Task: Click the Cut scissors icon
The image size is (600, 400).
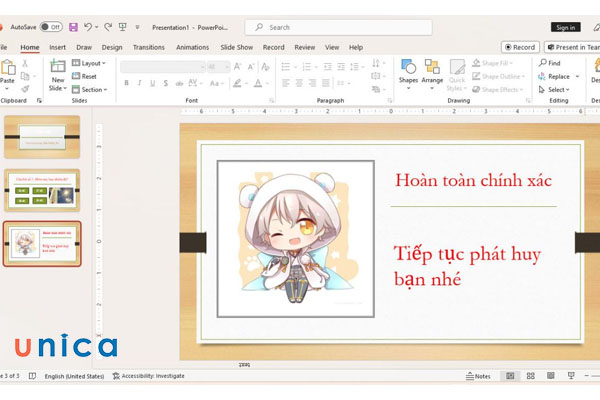Action: pyautogui.click(x=25, y=63)
